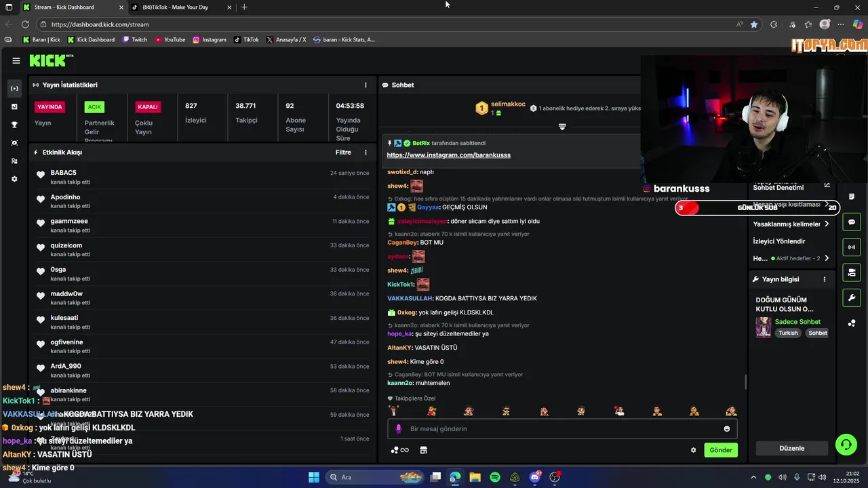Send the chat message with Gönder
Viewport: 868px width, 488px height.
click(721, 450)
